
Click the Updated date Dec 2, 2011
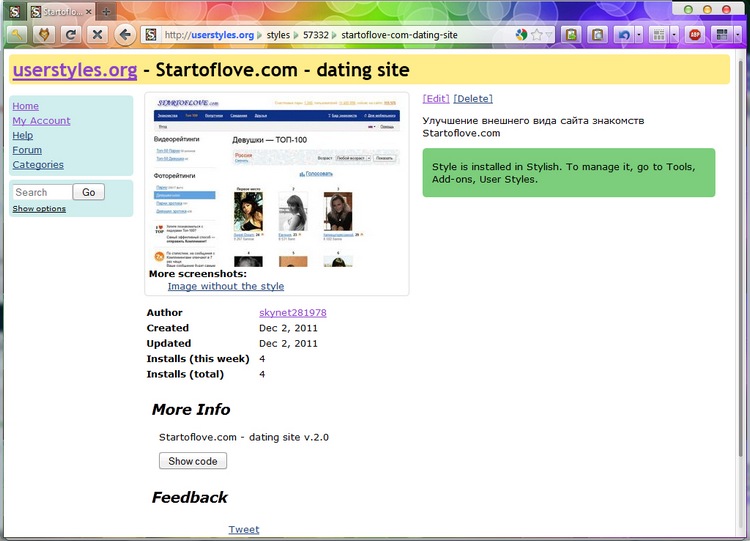[x=288, y=343]
